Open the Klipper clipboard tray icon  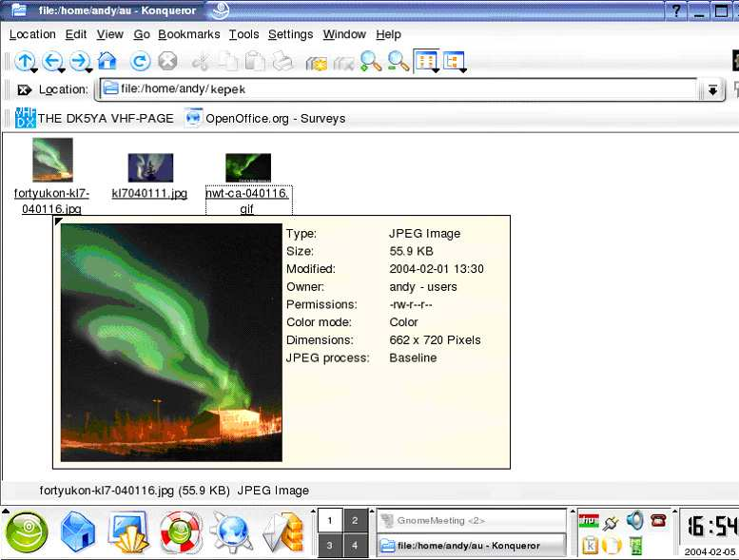click(x=590, y=545)
